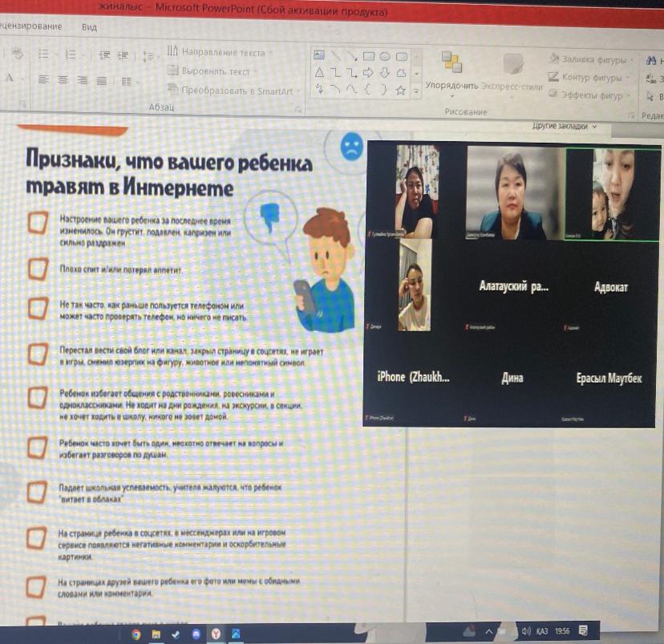Switch to the Рецензирование tab

(30, 26)
